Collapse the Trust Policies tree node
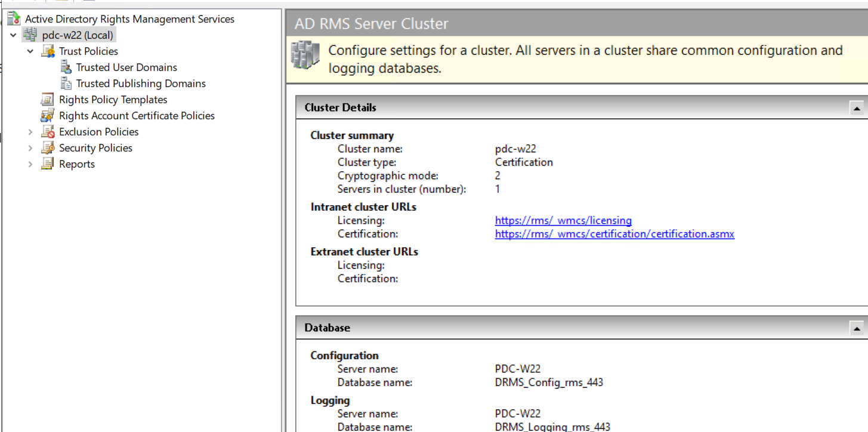This screenshot has width=868, height=432. tap(30, 51)
